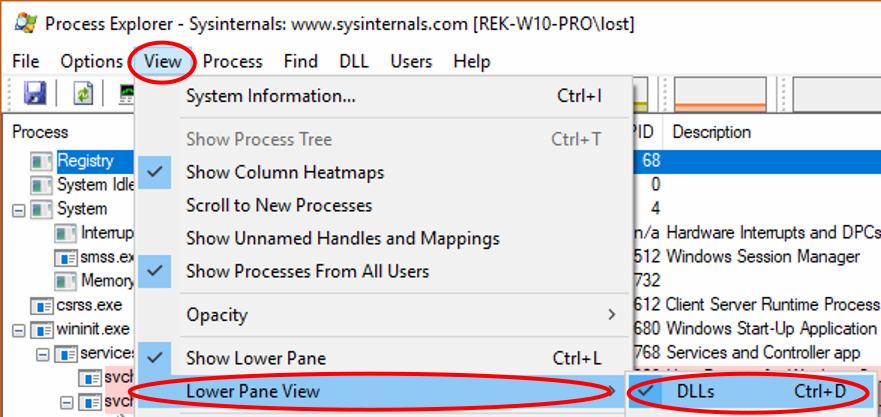Select the Registry process icon
Image resolution: width=881 pixels, height=417 pixels.
(x=42, y=161)
